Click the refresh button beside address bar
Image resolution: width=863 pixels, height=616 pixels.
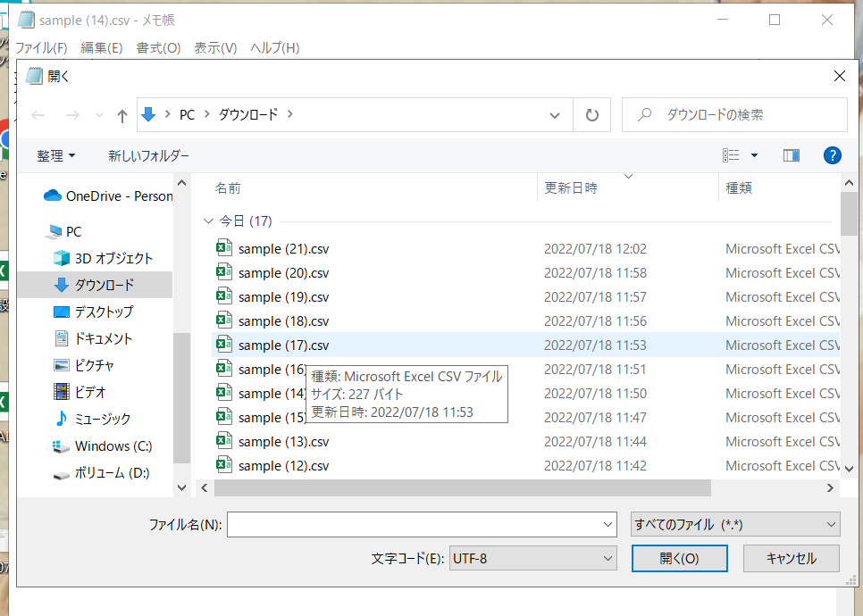[x=591, y=115]
